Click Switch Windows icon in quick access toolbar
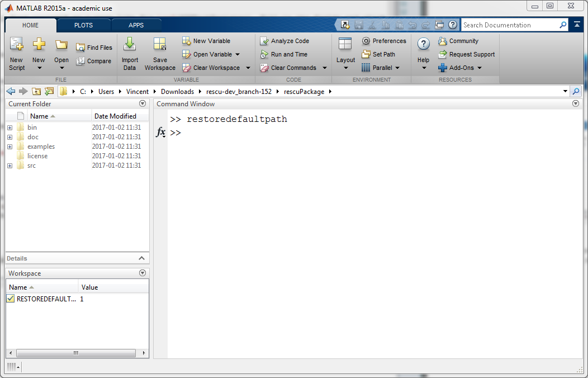This screenshot has width=588, height=378. tap(439, 25)
